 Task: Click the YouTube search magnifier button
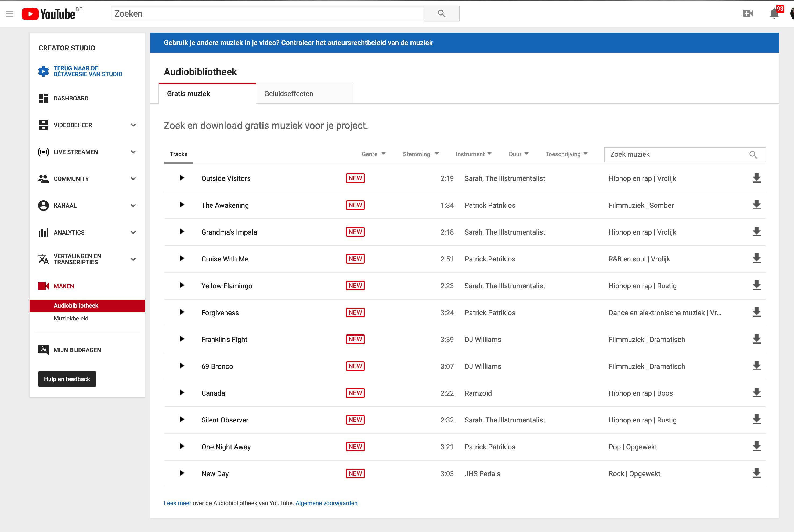[441, 14]
